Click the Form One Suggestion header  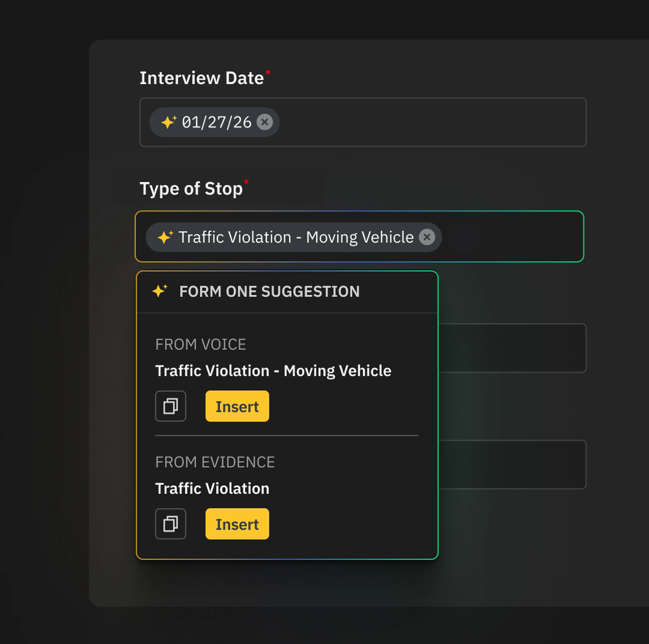click(x=269, y=291)
